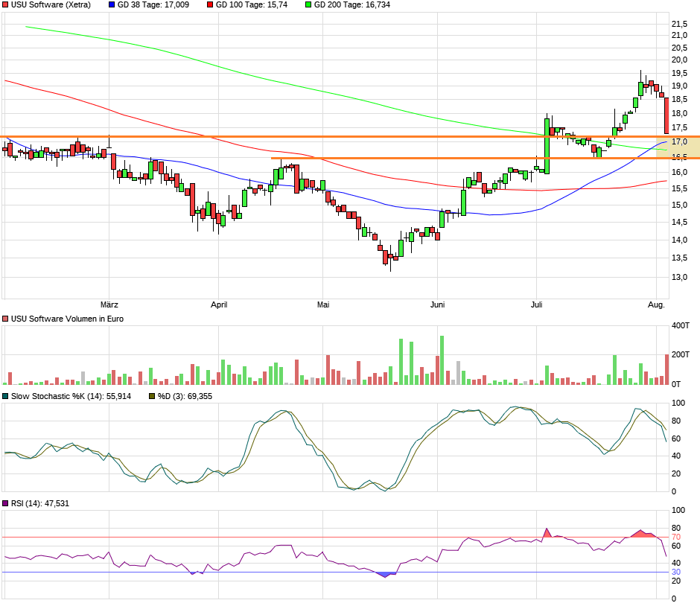Click the USU Software Volumen legend swatch
Screen dimensions: 700x606
pyautogui.click(x=5, y=319)
